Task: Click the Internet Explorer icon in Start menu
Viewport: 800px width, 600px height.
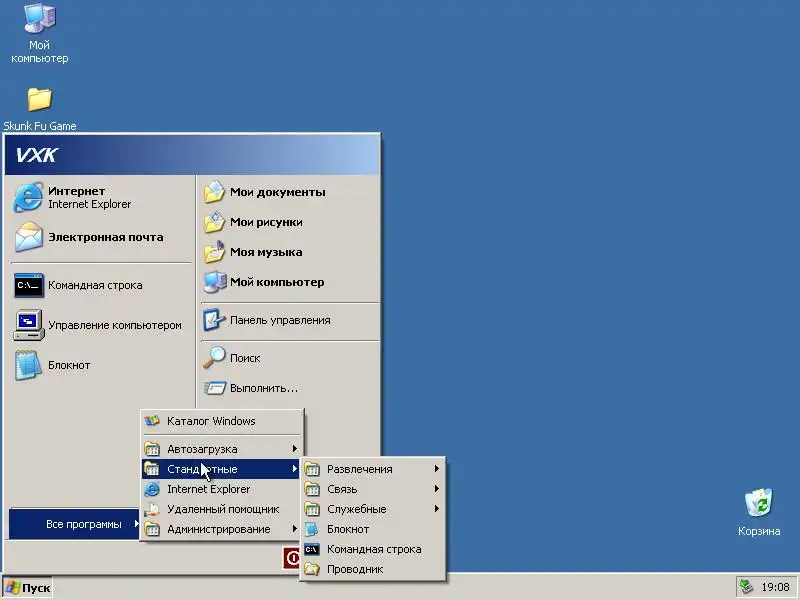Action: click(28, 197)
